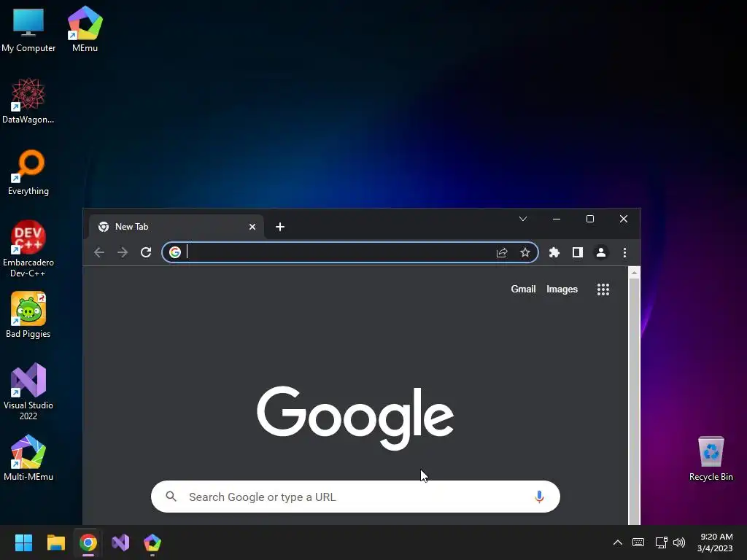Viewport: 747px width, 560px height.
Task: Reload the page in Chrome
Action: (x=146, y=252)
